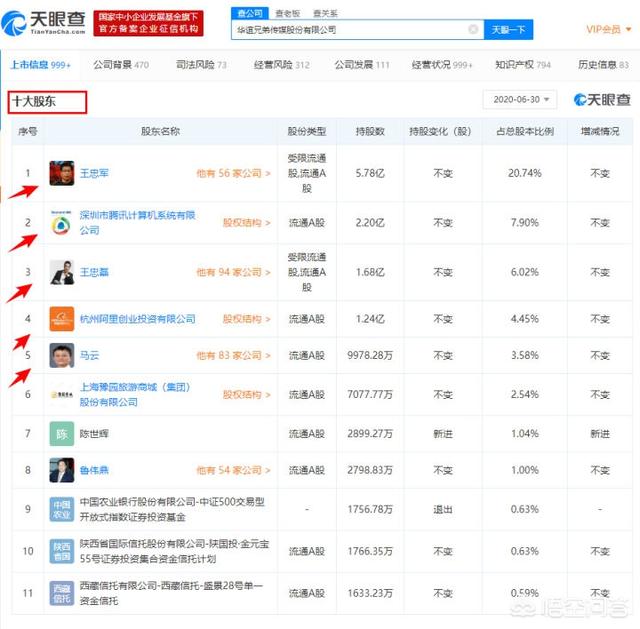
Task: Click the 2899.27万 holdings cell
Action: coord(370,433)
